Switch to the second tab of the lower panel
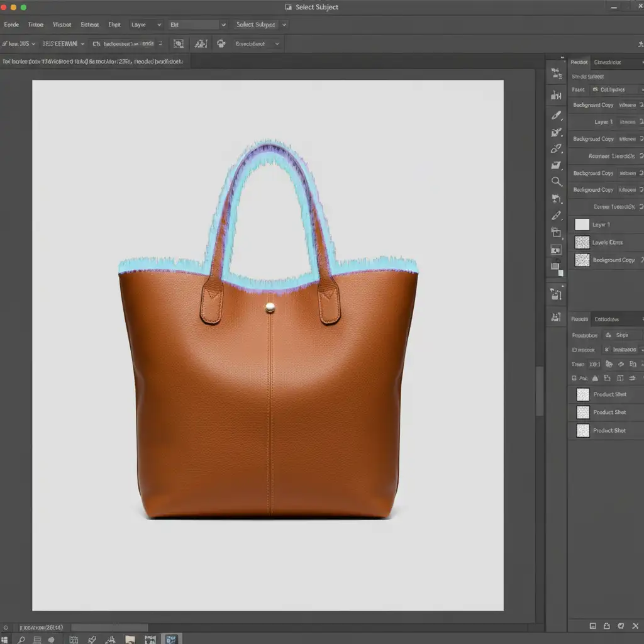The width and height of the screenshot is (644, 644). (x=607, y=319)
